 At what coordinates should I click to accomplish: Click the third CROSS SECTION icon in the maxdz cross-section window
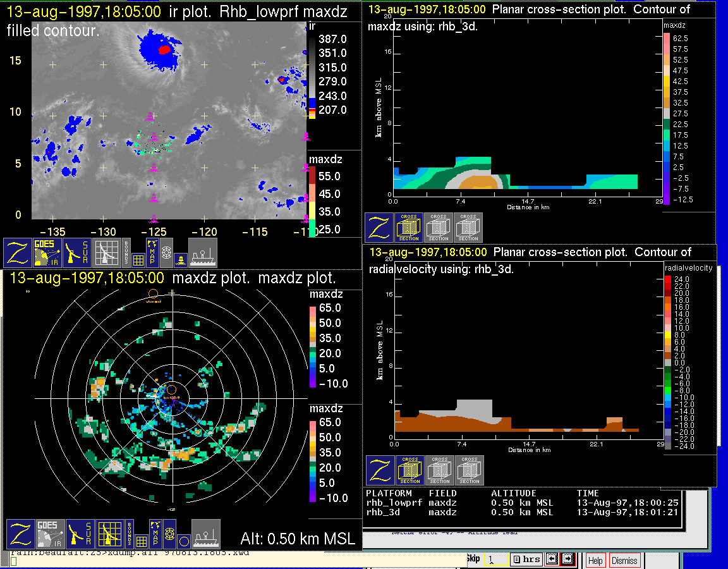(468, 228)
